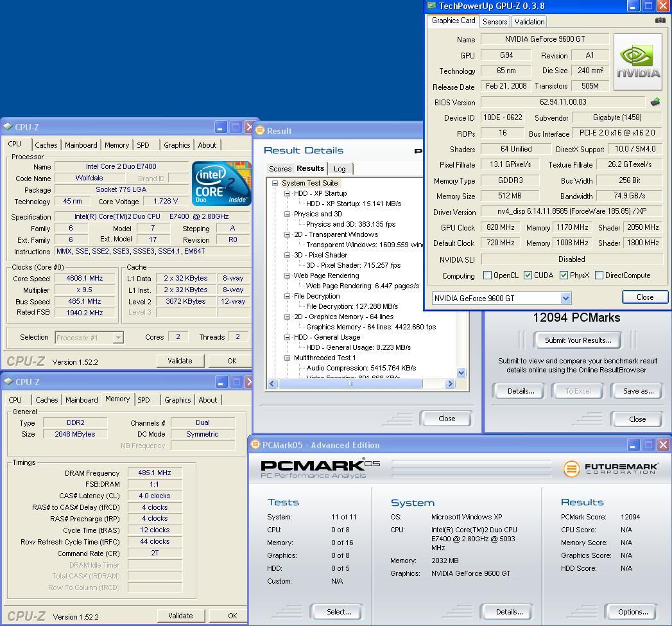672x626 pixels.
Task: Switch to the Log tab in Result Details
Action: pos(340,168)
